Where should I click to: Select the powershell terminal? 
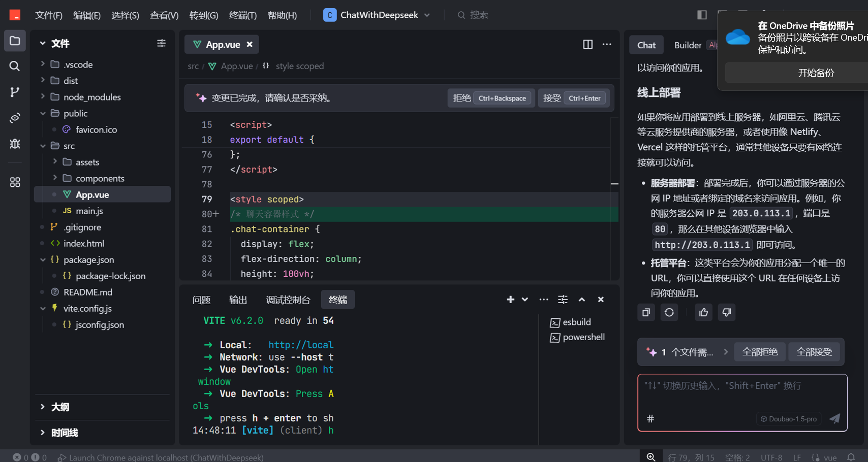coord(578,337)
